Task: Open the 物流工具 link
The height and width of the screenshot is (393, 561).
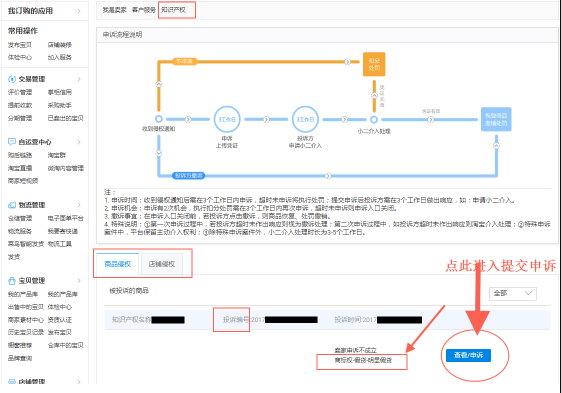Action: click(x=60, y=244)
